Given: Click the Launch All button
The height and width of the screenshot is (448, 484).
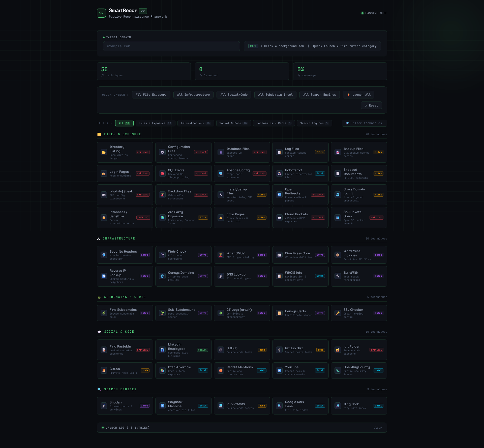Looking at the screenshot, I should [x=358, y=95].
